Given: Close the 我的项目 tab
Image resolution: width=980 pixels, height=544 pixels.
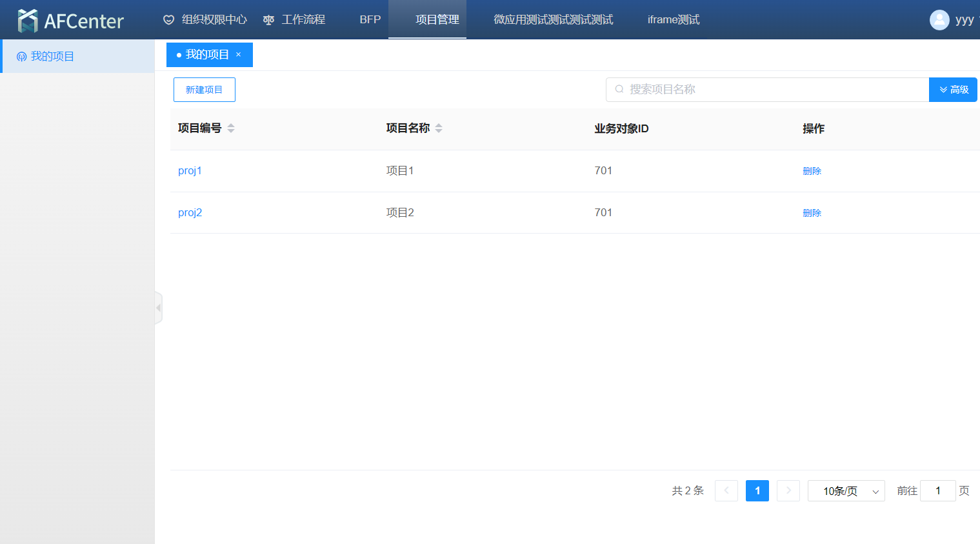Looking at the screenshot, I should point(239,55).
